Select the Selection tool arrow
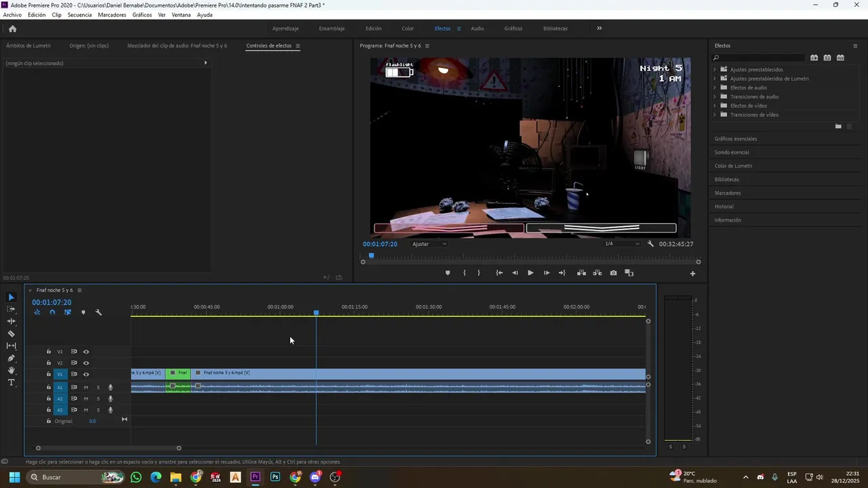The image size is (868, 488). pos(11,297)
